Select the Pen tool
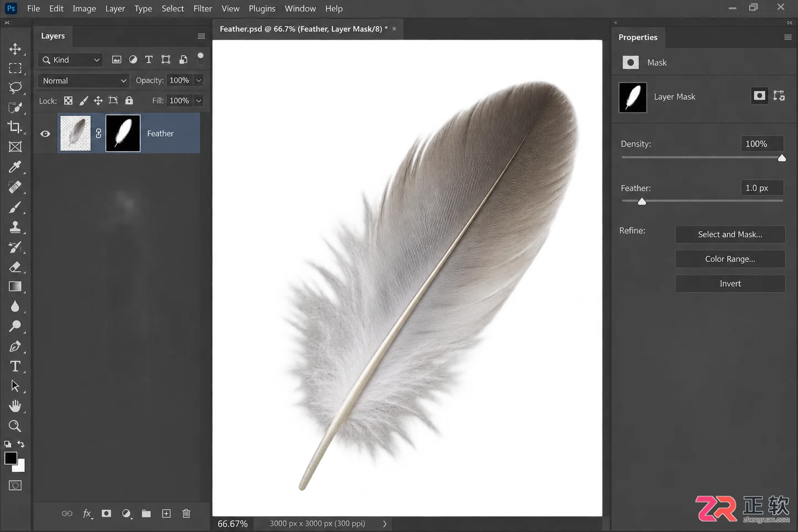Screen dimensions: 798x532 tap(15, 346)
